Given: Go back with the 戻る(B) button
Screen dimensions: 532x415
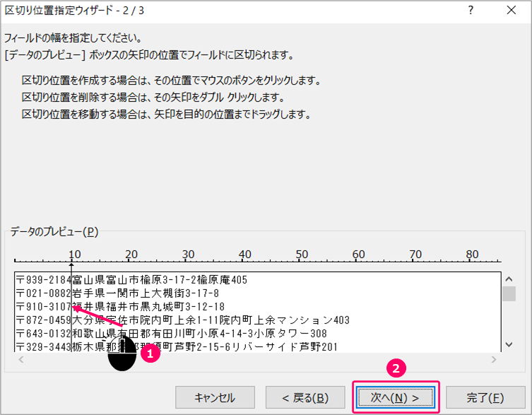Looking at the screenshot, I should (305, 397).
